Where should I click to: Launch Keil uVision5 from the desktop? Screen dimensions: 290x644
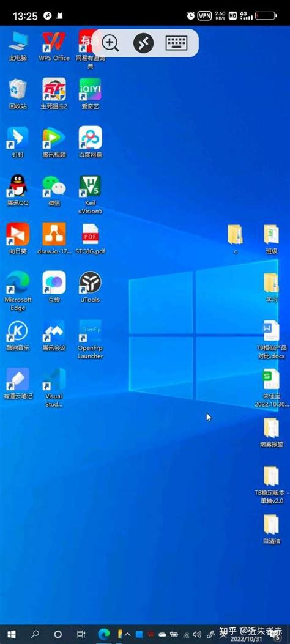[90, 194]
